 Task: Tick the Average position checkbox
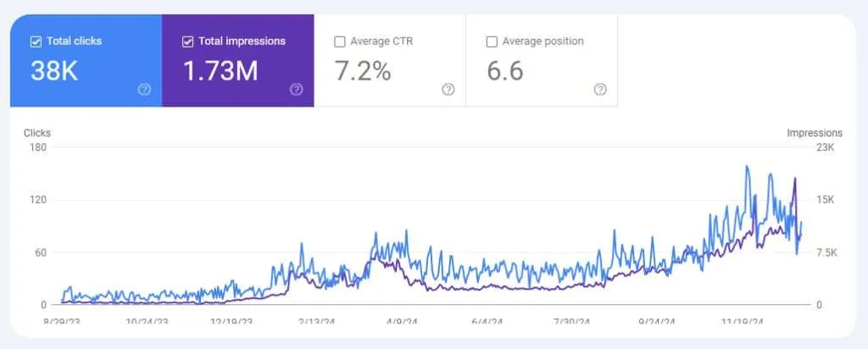492,42
